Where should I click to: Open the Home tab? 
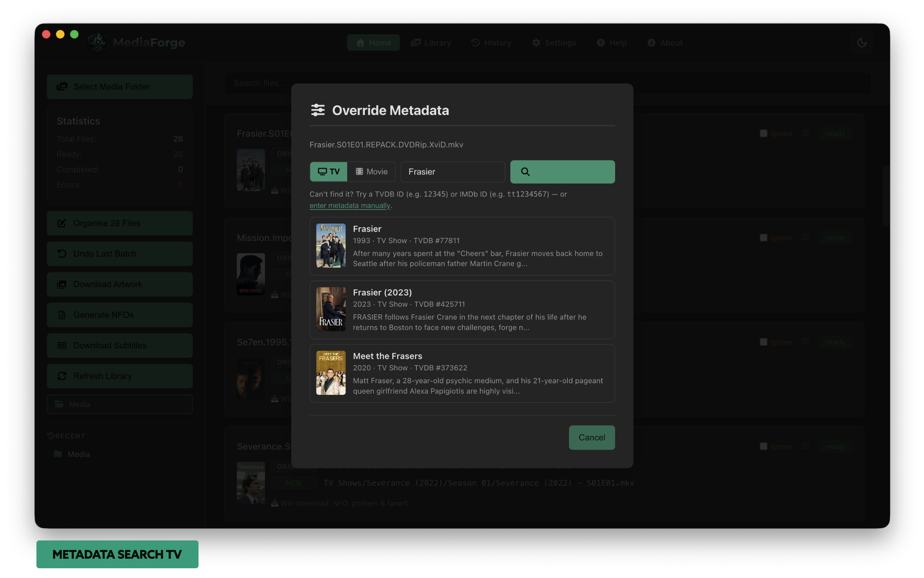373,42
